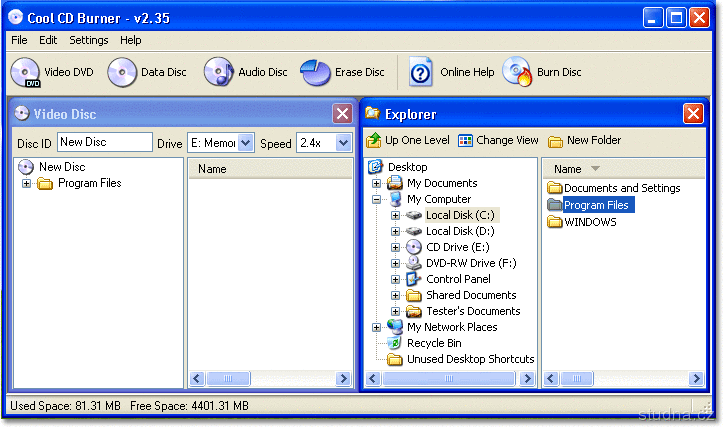Select DVD-RW Drive (F:) in the tree

pos(458,263)
